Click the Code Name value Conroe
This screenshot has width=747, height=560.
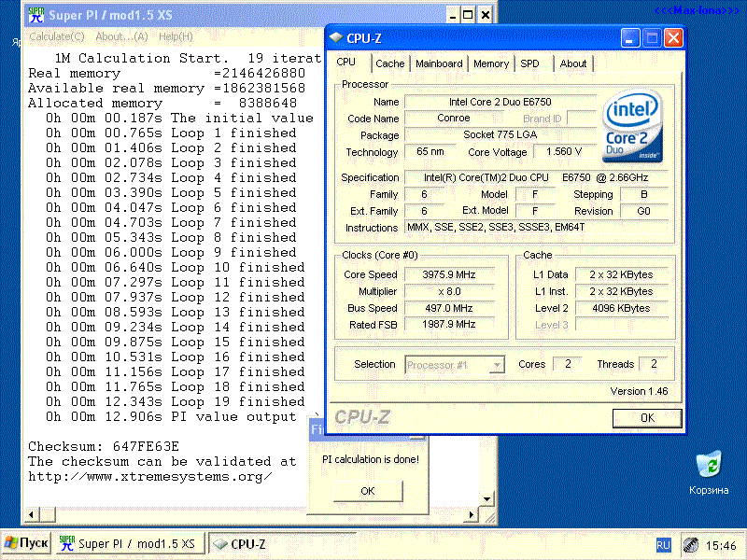pyautogui.click(x=454, y=119)
